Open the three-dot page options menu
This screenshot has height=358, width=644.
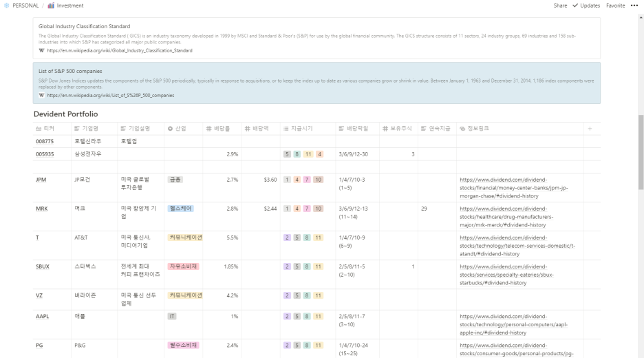tap(634, 6)
